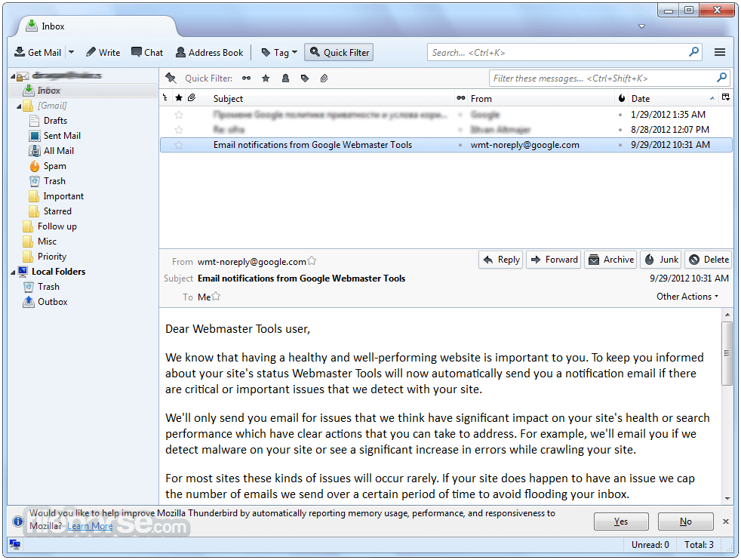Sort by junk status column icon
This screenshot has height=560, width=741.
[x=622, y=98]
